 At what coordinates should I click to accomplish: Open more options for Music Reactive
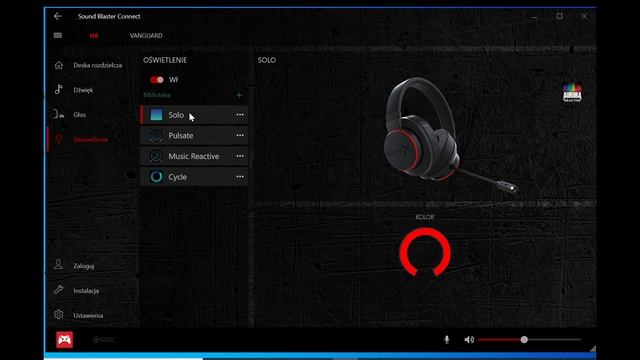pos(240,156)
